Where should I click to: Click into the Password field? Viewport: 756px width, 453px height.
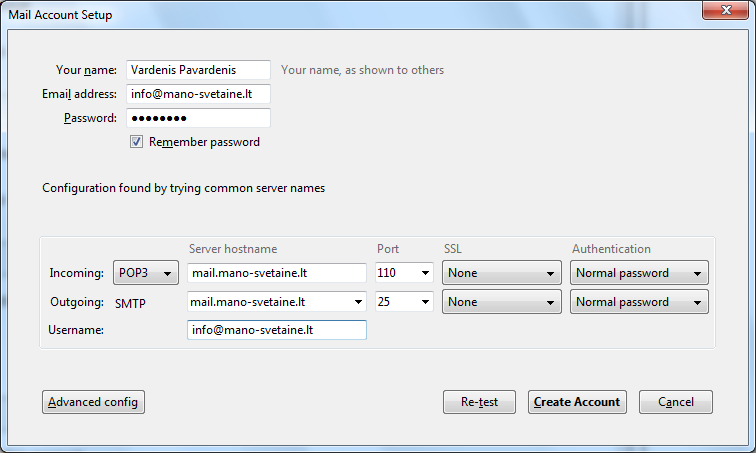(198, 118)
